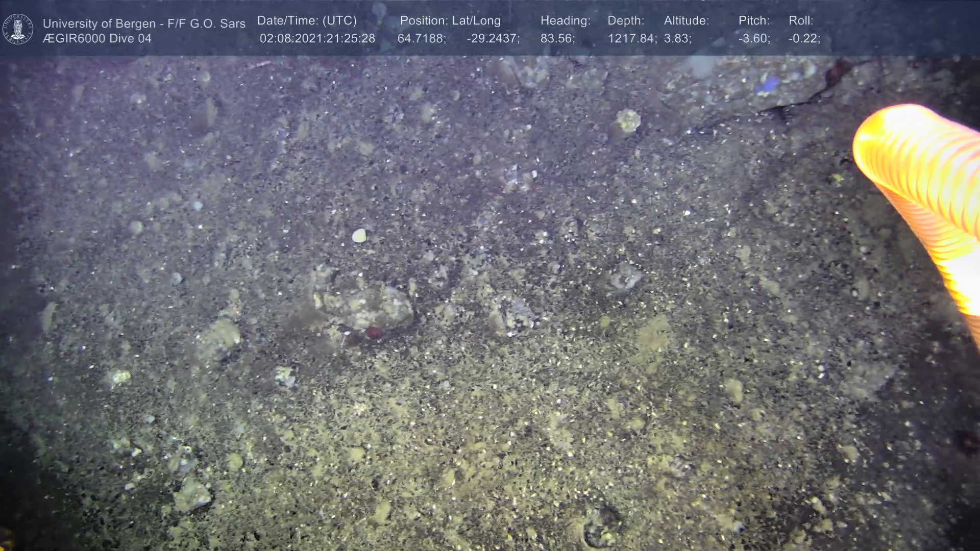Select the Date/Time (UTC) header label
Screen dimensions: 980x551
307,21
